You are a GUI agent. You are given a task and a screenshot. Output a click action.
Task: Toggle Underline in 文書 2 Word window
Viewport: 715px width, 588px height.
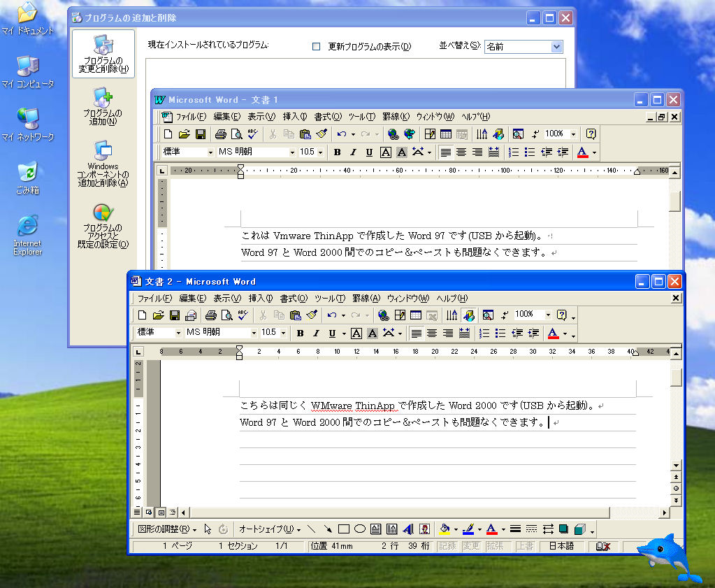click(x=332, y=334)
